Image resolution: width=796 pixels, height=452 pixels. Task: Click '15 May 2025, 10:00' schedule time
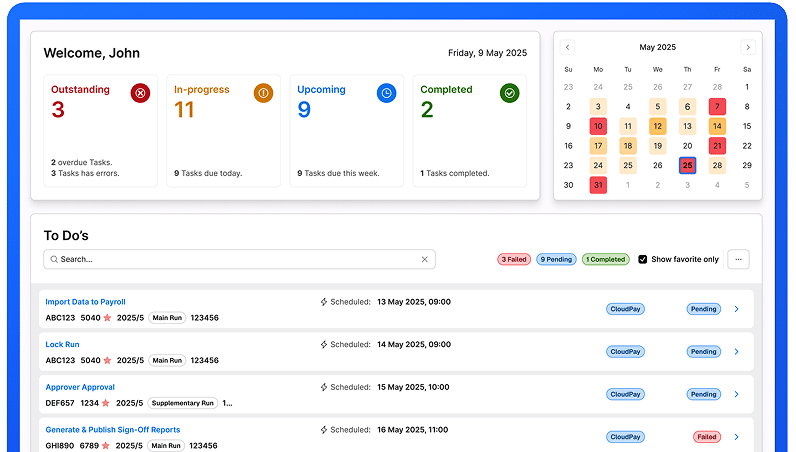413,388
